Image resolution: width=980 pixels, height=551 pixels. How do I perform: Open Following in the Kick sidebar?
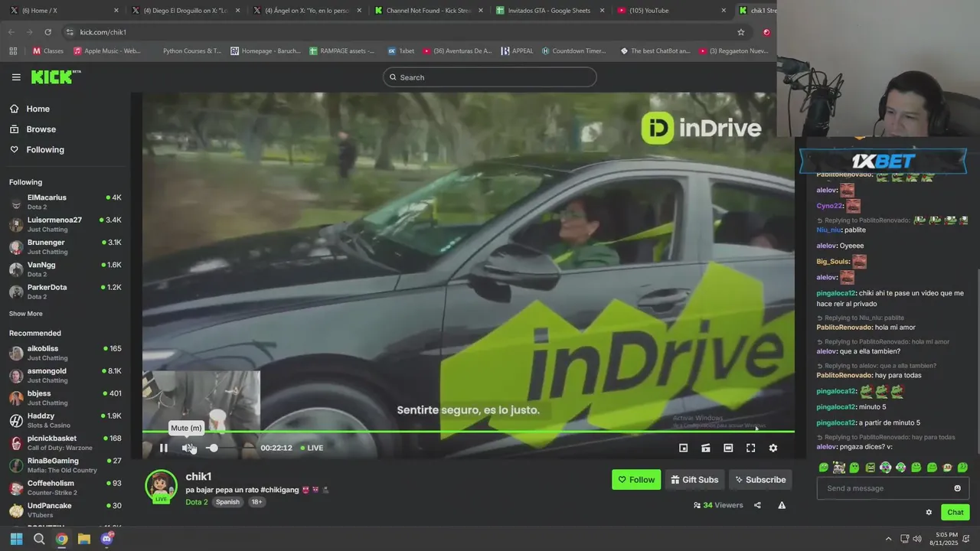45,150
